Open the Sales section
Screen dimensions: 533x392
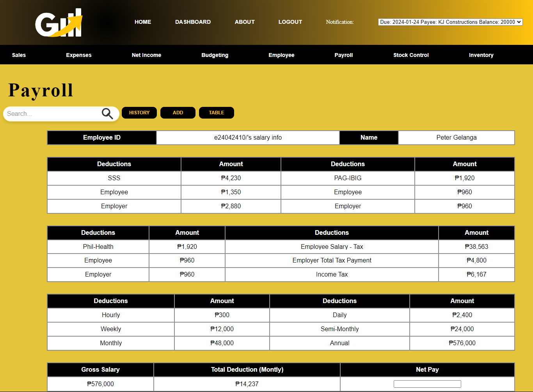(x=19, y=55)
